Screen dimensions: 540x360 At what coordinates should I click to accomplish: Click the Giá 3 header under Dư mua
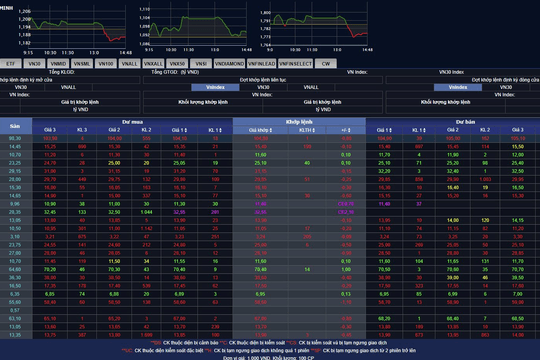[50, 130]
